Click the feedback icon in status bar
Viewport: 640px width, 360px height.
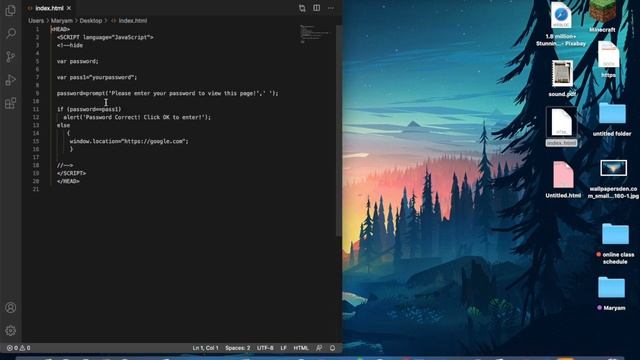tap(319, 348)
